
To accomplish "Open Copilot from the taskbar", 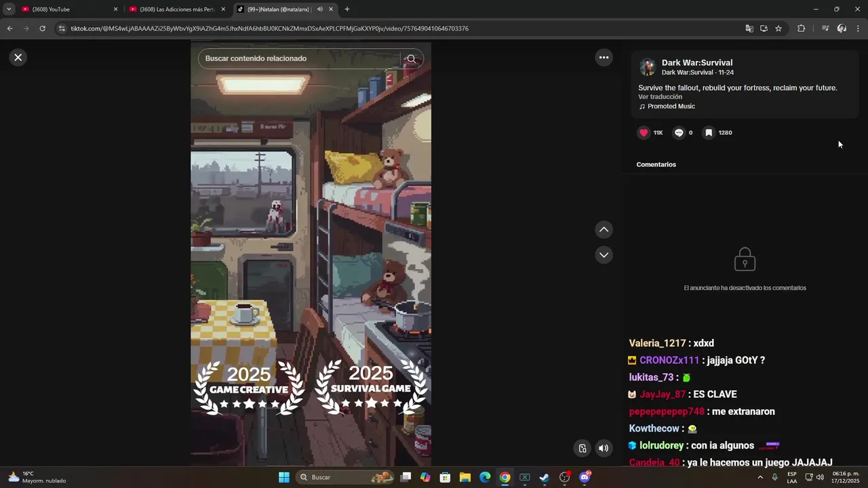I will pyautogui.click(x=425, y=477).
